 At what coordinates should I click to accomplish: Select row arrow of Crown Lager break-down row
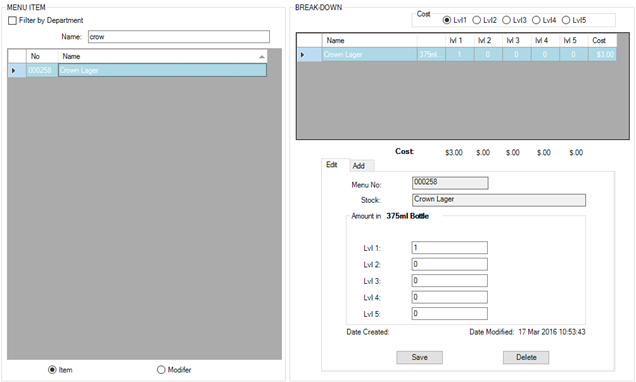click(x=309, y=54)
